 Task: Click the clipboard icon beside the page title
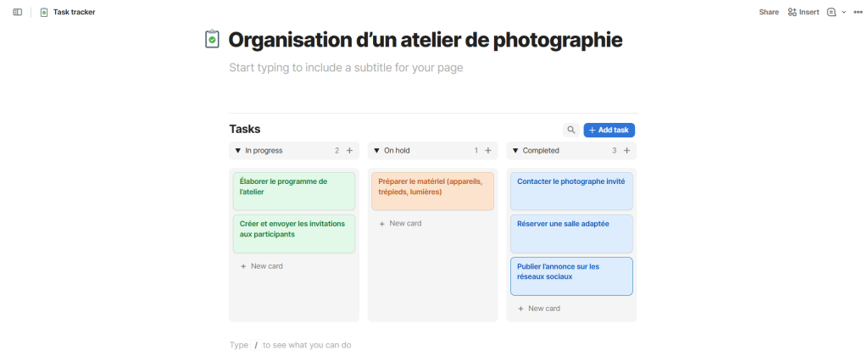(212, 40)
